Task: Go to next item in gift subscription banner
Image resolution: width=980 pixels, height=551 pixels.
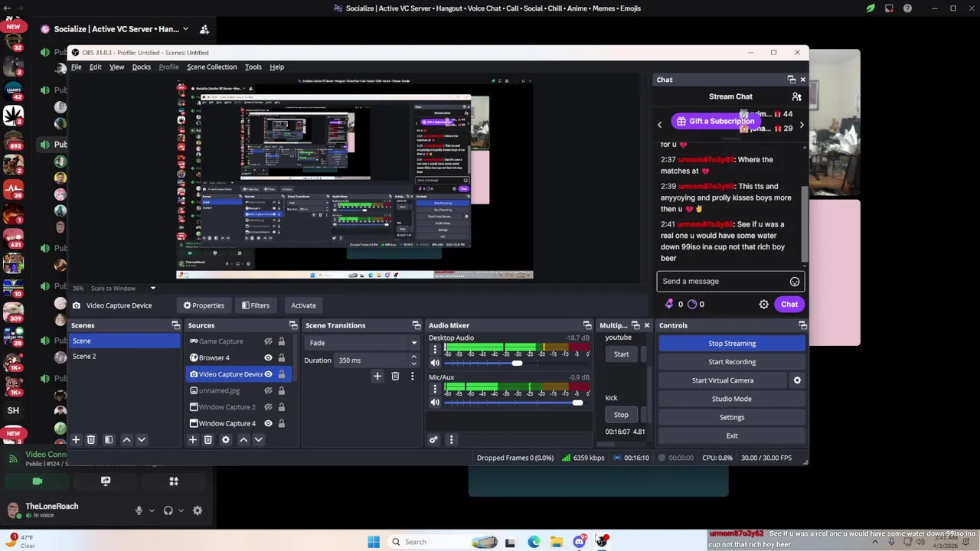Action: pos(802,125)
